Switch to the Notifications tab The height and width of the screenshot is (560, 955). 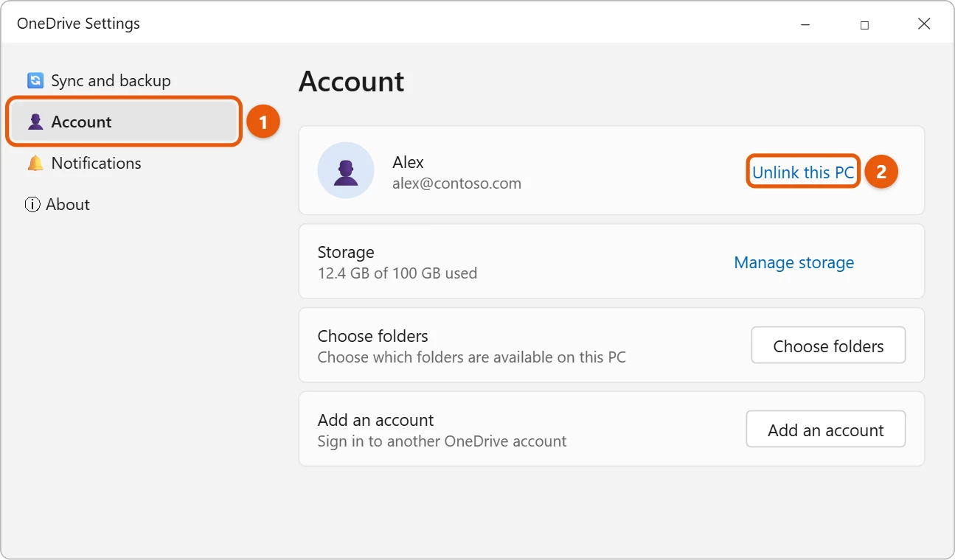[x=124, y=163]
